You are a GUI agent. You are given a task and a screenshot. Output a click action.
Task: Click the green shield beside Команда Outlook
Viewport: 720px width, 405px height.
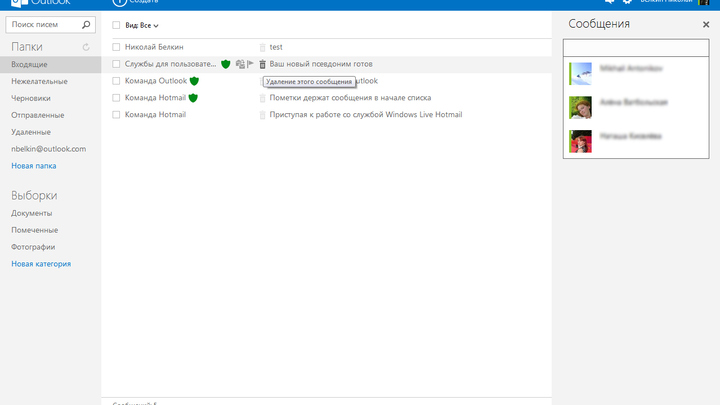click(x=194, y=81)
